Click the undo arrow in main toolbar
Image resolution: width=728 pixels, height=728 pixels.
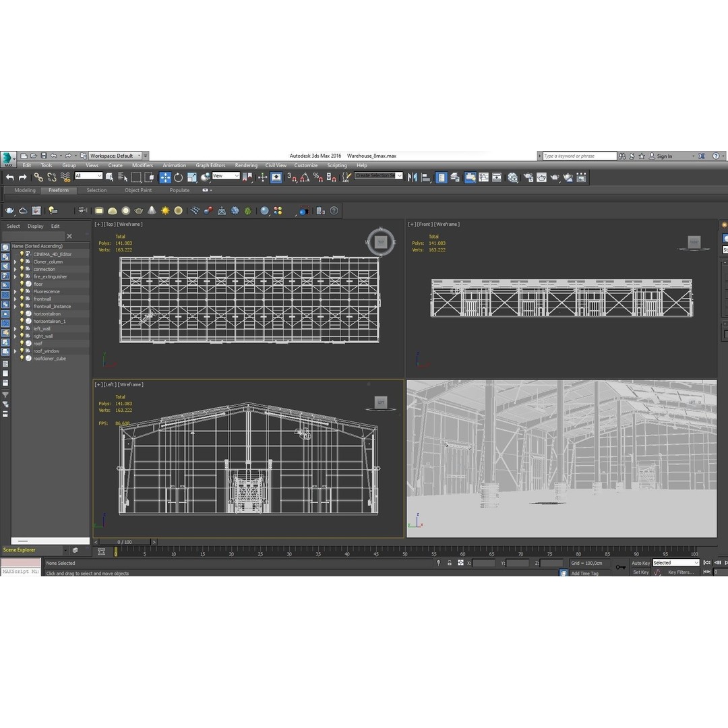[9, 177]
